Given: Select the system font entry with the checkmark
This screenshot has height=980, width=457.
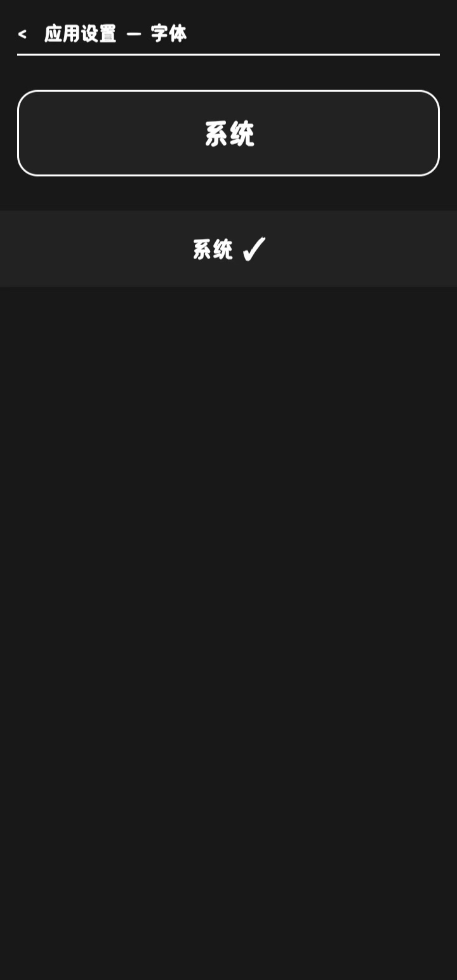Looking at the screenshot, I should click(228, 249).
